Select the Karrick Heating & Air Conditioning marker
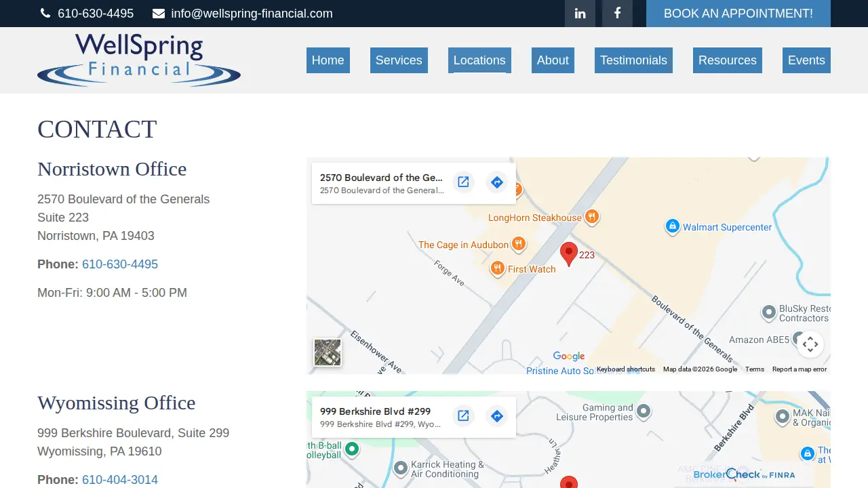Screen dimensions: 868x488 point(401,468)
